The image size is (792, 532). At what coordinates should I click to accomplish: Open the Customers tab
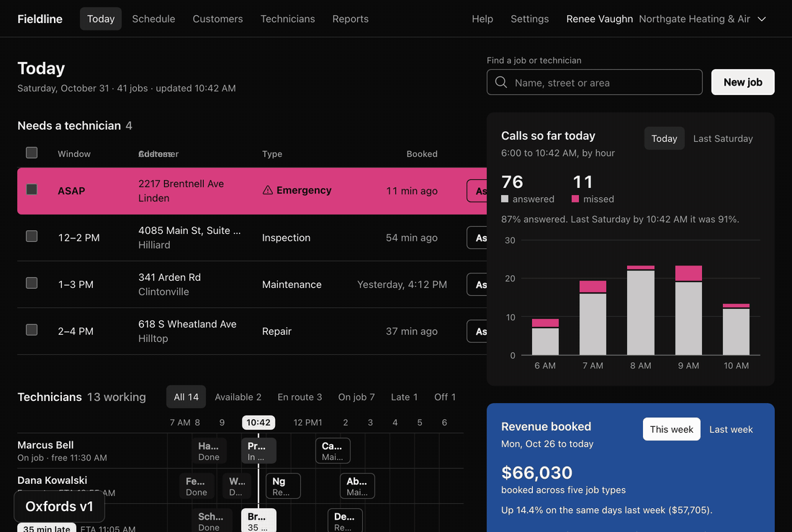(217, 19)
